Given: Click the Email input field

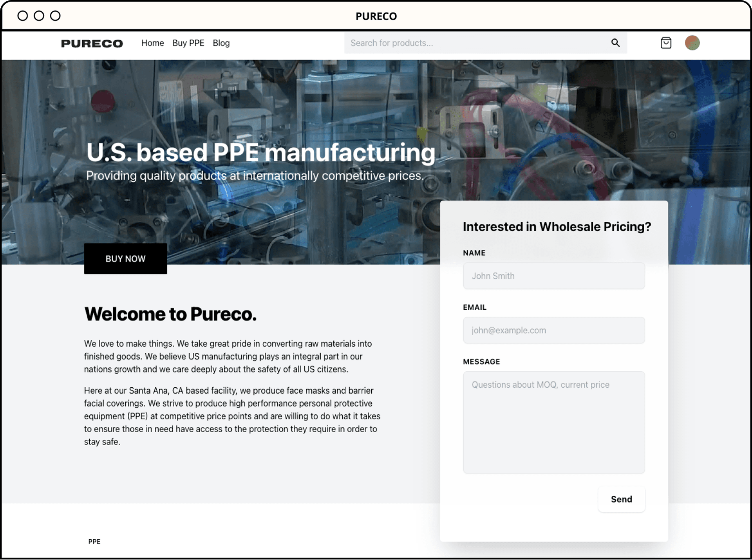Looking at the screenshot, I should (x=553, y=330).
